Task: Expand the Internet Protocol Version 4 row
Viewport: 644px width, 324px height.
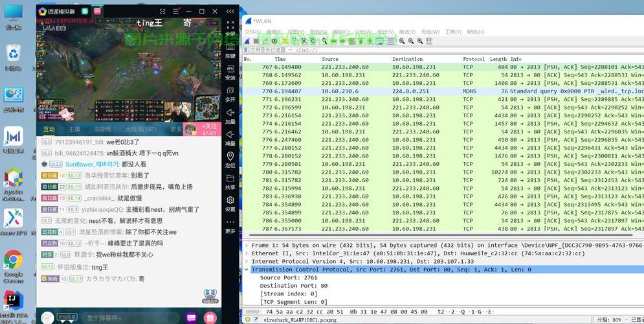Action: (x=247, y=262)
